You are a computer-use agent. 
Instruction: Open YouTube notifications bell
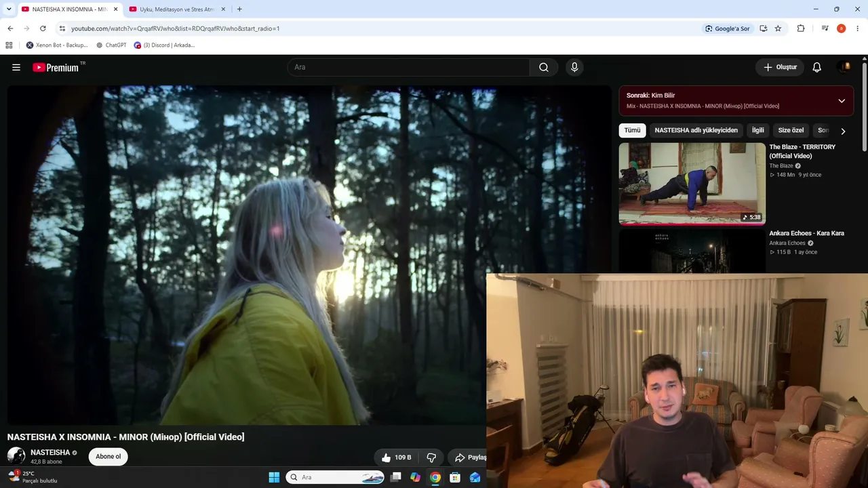point(817,67)
